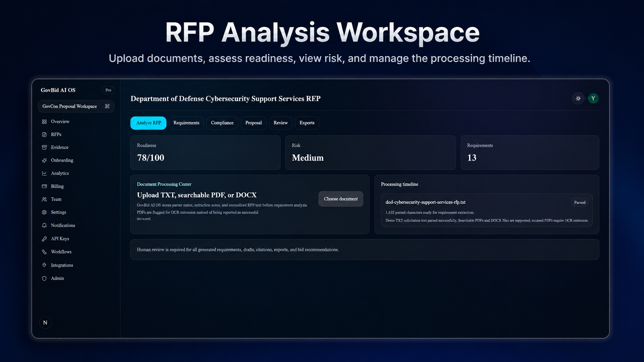Open the Evidence sidebar link

[x=60, y=147]
